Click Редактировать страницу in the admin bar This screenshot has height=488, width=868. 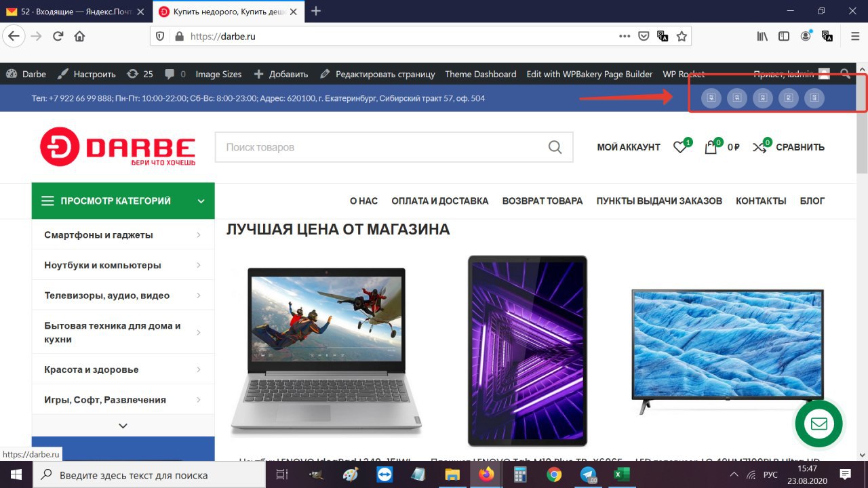tap(377, 74)
